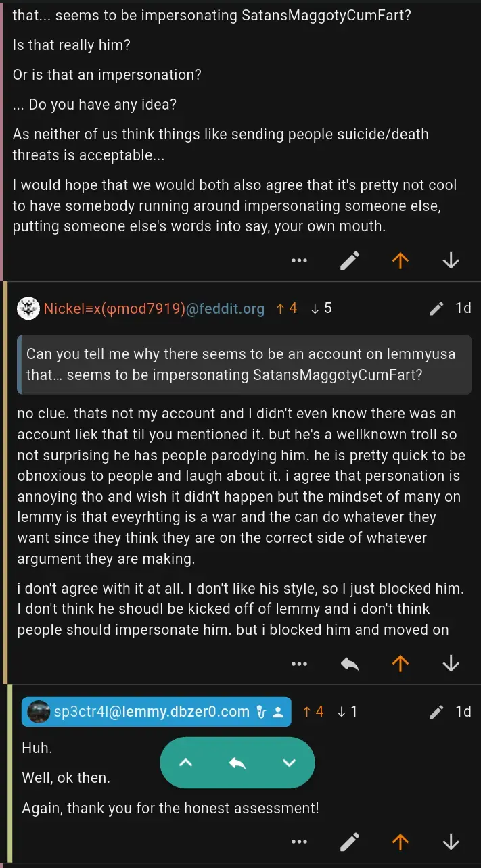Upvote Nickel's comment in its action row
This screenshot has width=481, height=868.
(400, 664)
